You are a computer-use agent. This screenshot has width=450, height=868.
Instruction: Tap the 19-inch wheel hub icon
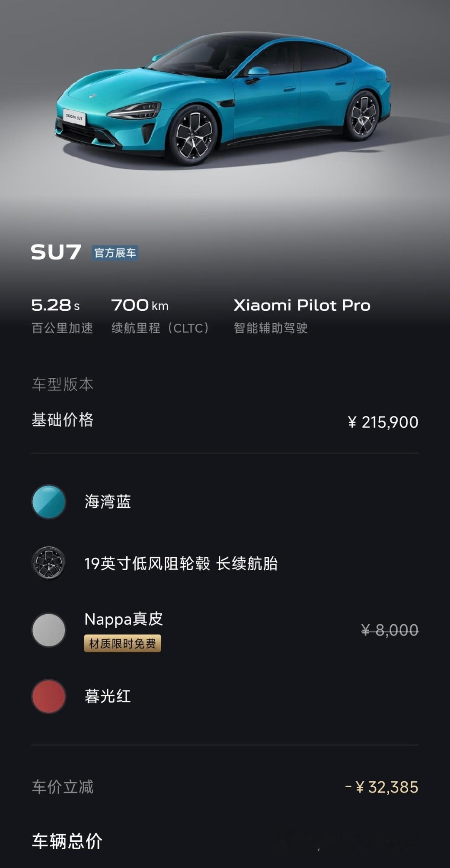pos(49,563)
